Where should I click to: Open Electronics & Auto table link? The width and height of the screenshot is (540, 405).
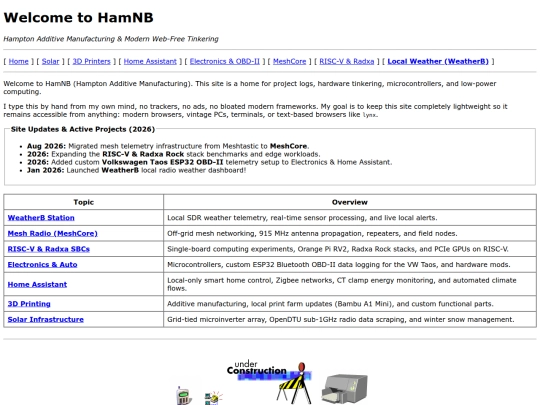coord(42,264)
